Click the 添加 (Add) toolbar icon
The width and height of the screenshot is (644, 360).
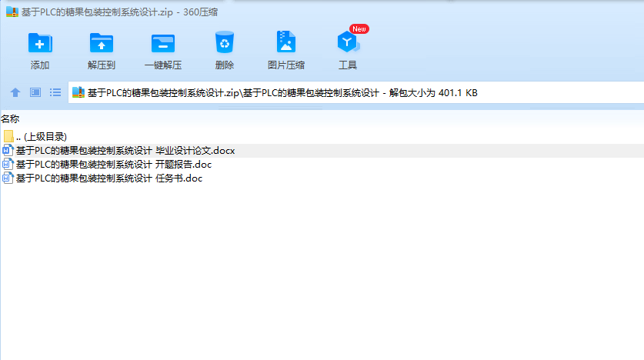tap(40, 43)
